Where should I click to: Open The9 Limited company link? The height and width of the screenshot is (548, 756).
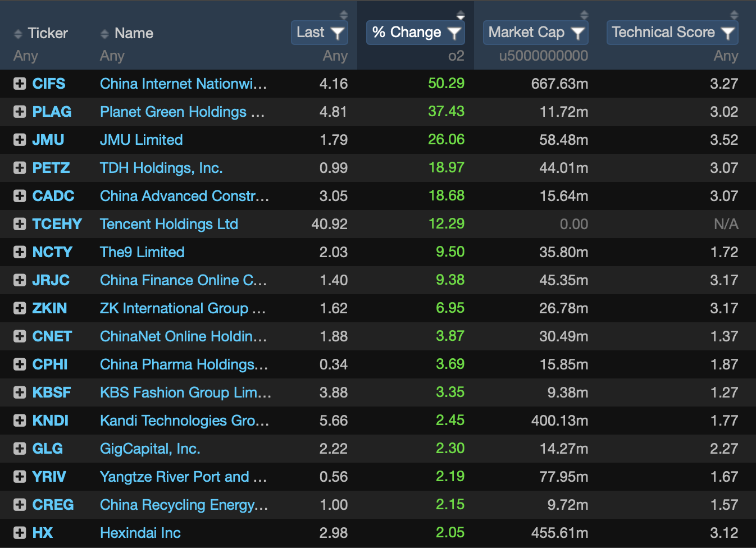(142, 252)
